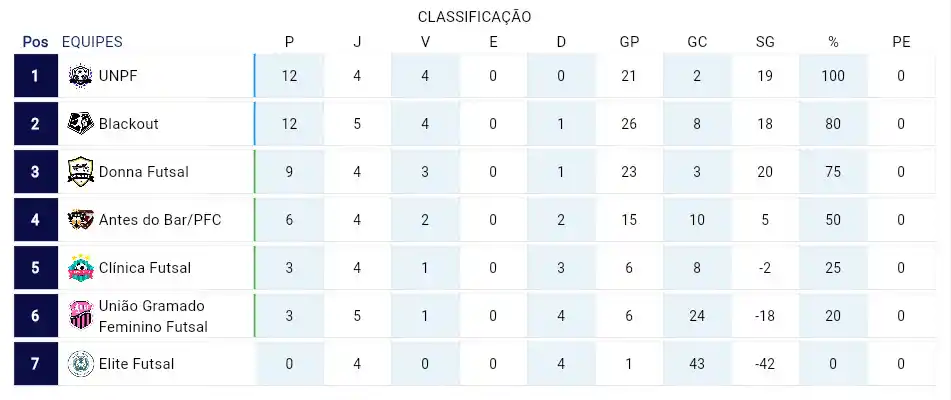Select the Donna Futsal team name
The height and width of the screenshot is (400, 951).
[144, 172]
